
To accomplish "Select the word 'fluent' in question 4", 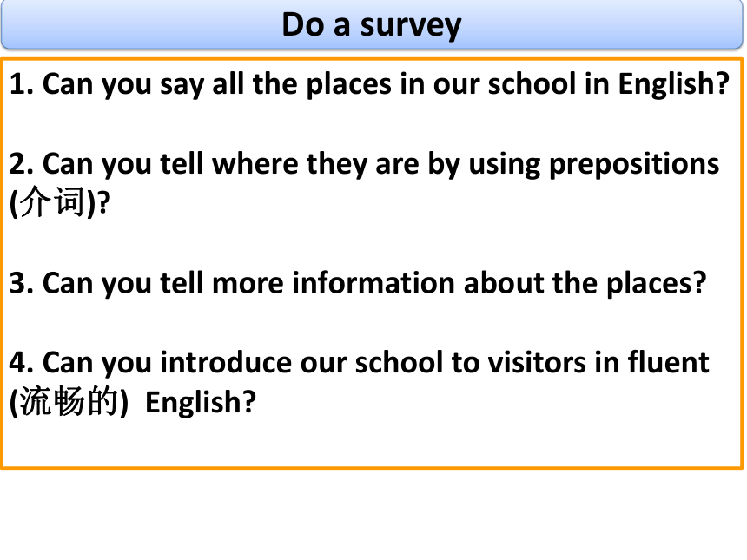I will coord(668,362).
